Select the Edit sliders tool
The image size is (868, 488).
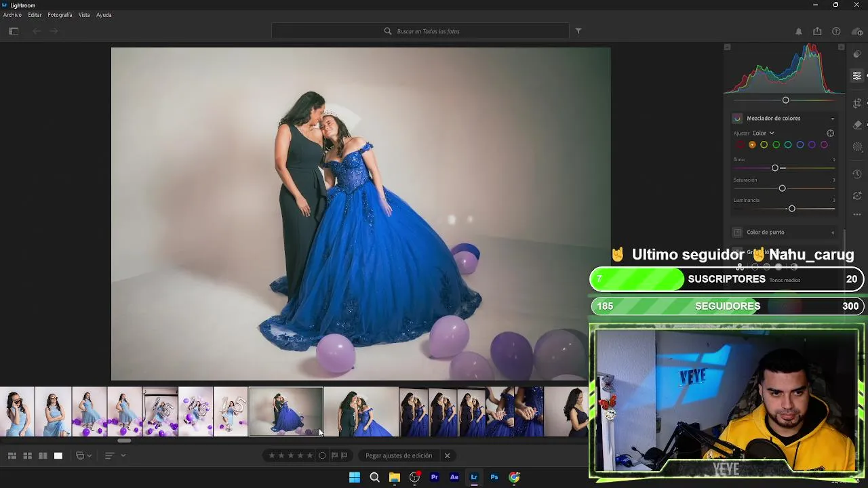pyautogui.click(x=857, y=76)
